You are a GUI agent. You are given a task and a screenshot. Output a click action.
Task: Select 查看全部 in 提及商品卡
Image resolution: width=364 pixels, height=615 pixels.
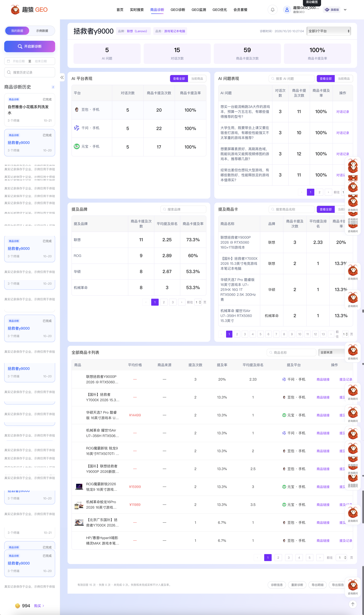[326, 209]
